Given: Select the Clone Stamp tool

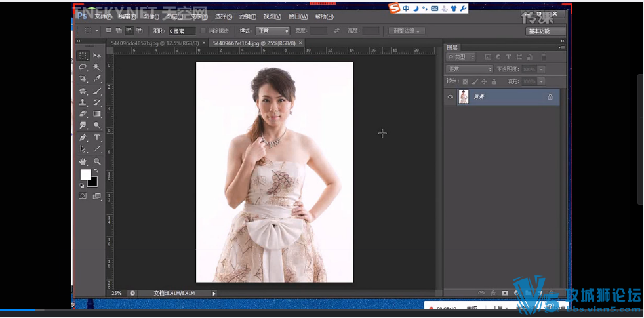Looking at the screenshot, I should (x=83, y=102).
